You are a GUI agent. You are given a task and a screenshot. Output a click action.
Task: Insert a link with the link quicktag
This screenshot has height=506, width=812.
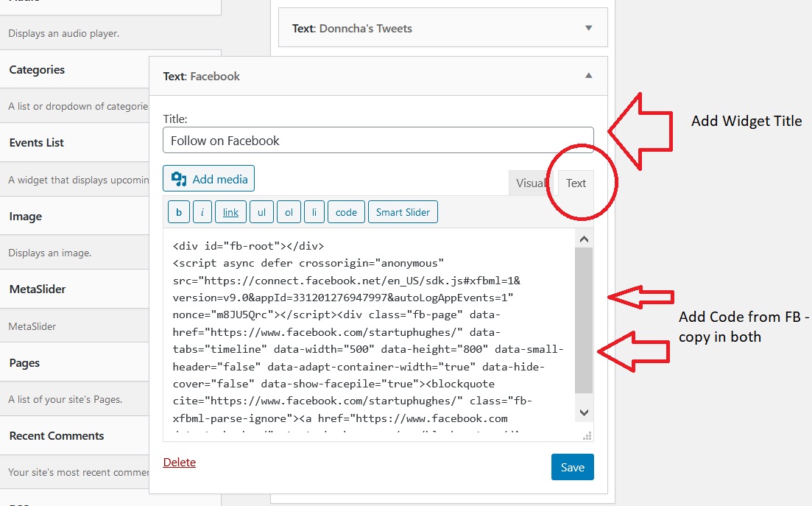point(230,212)
